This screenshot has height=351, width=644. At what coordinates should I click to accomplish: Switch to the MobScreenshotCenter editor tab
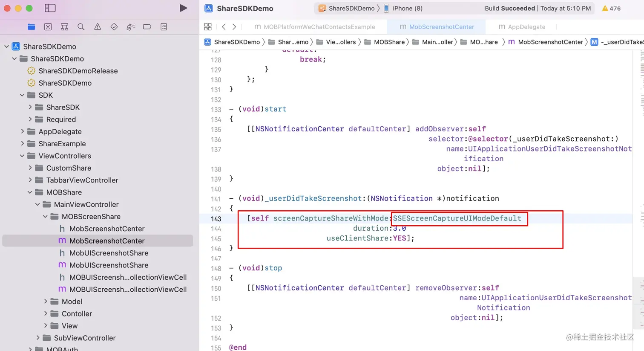click(437, 27)
